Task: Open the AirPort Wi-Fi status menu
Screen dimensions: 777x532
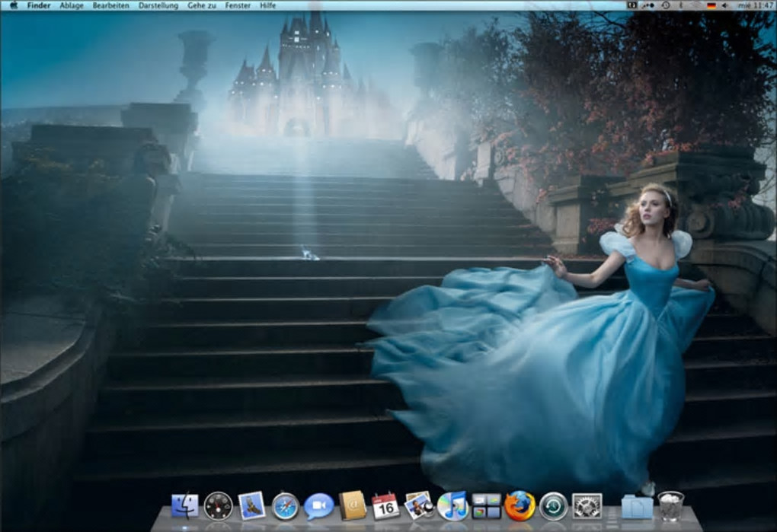Action: click(697, 5)
